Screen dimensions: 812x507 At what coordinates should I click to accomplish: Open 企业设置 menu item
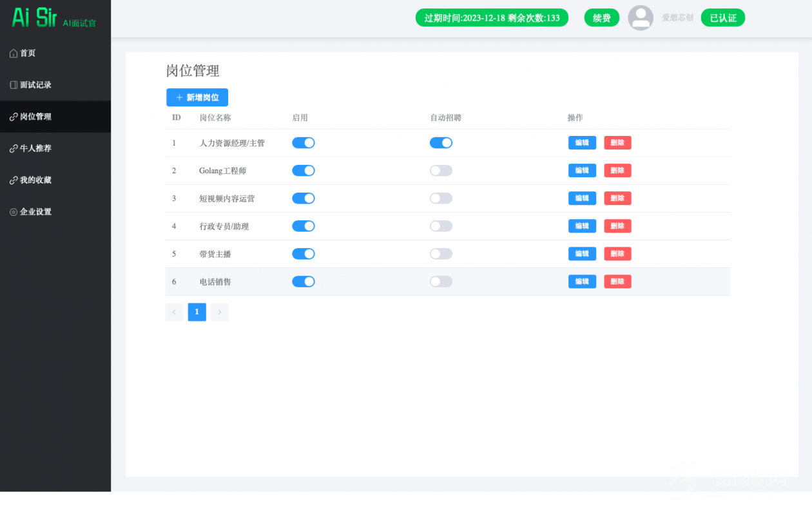(35, 212)
